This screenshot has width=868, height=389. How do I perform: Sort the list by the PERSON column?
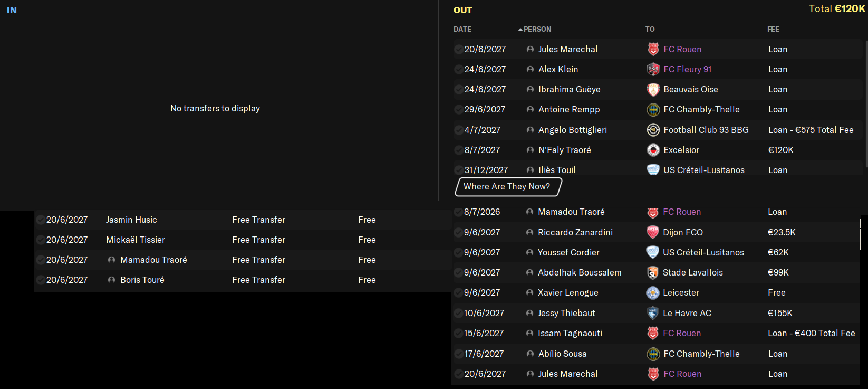pos(537,29)
